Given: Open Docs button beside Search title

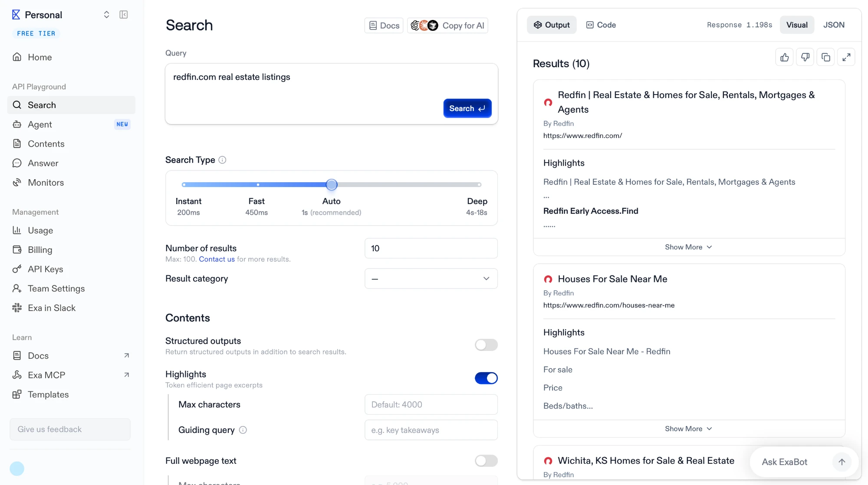Looking at the screenshot, I should pos(384,26).
